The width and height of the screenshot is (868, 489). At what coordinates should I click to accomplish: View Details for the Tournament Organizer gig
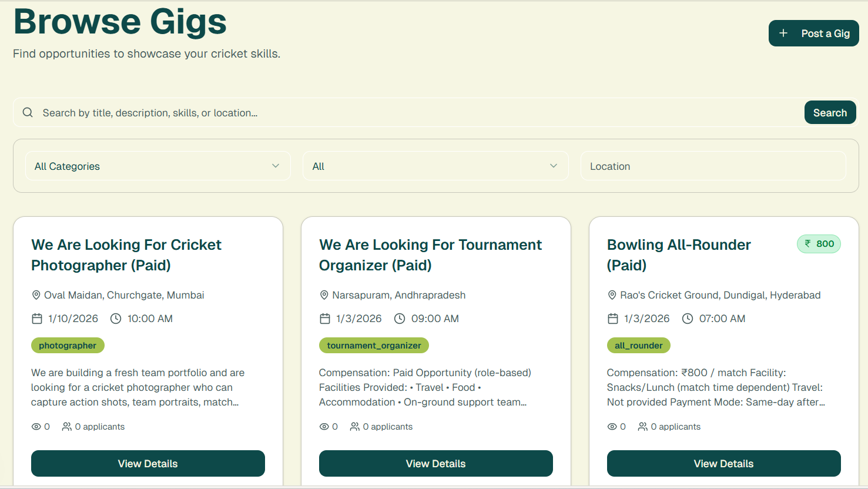(435, 463)
